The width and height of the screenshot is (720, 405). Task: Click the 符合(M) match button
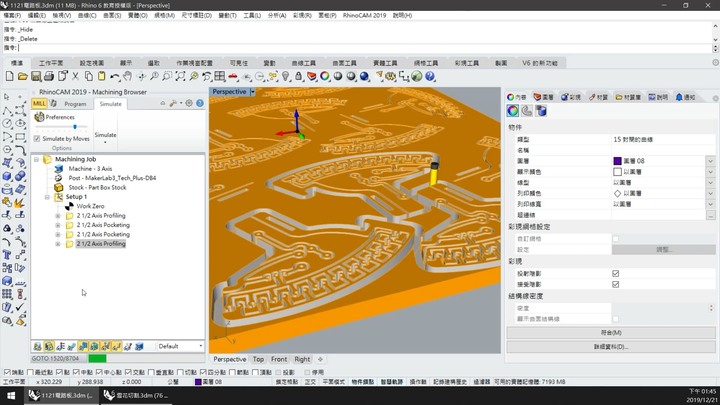tap(611, 332)
